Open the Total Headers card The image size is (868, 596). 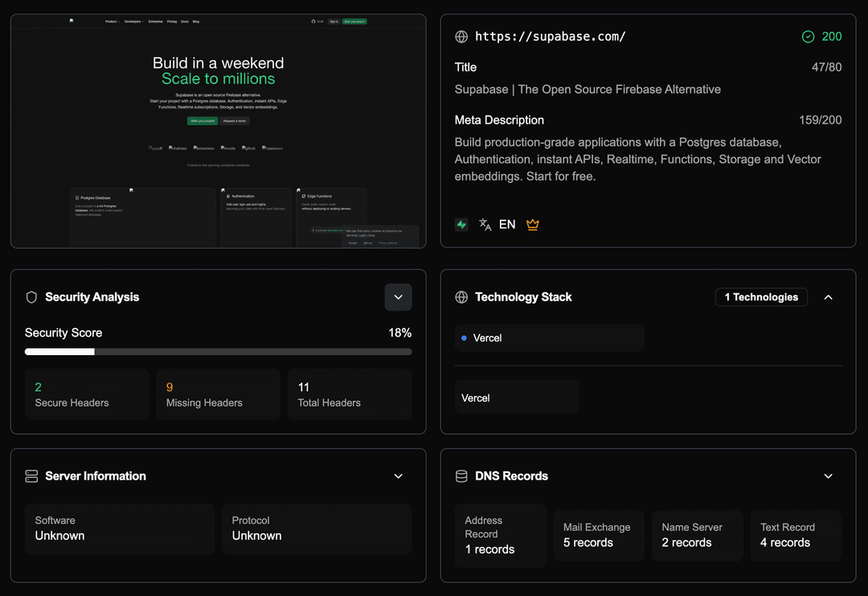pyautogui.click(x=350, y=394)
